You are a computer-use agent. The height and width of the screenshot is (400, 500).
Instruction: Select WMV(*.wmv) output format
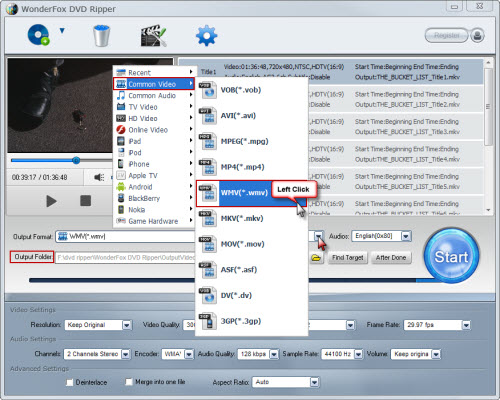pyautogui.click(x=251, y=193)
